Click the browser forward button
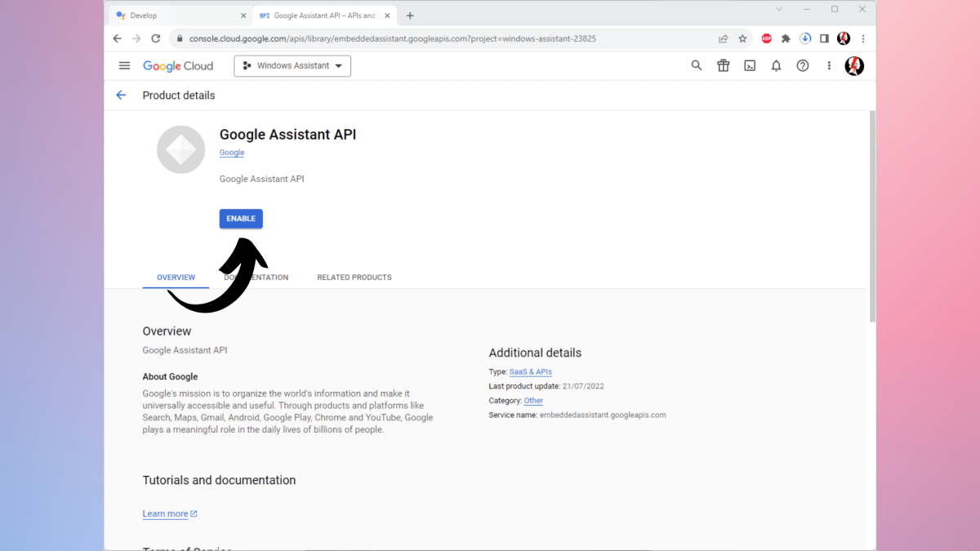 (x=136, y=38)
